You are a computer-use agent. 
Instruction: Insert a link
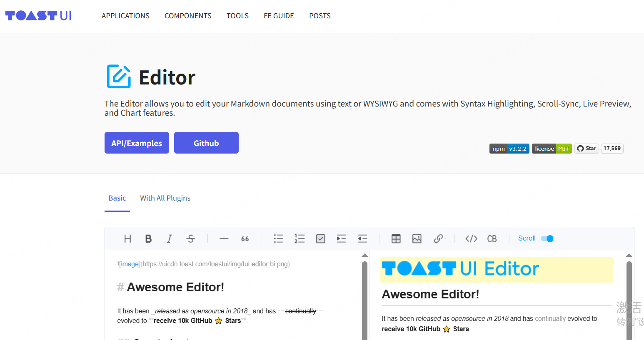point(438,238)
